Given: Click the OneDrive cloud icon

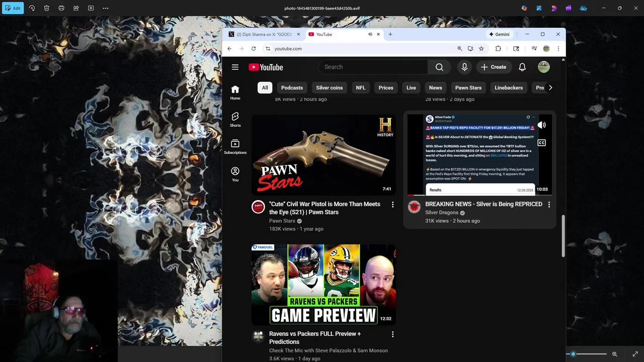Looking at the screenshot, I should [x=583, y=8].
